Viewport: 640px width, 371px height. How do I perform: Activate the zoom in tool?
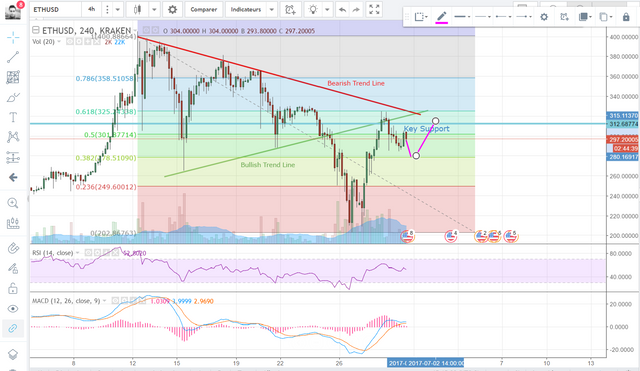[x=13, y=203]
